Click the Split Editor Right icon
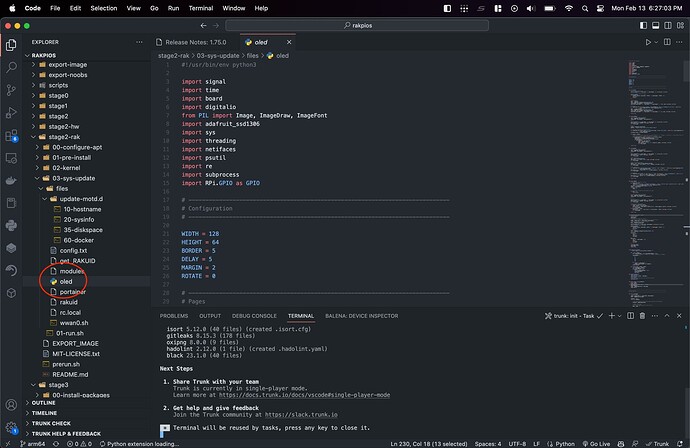This screenshot has width=690, height=448. (x=665, y=43)
